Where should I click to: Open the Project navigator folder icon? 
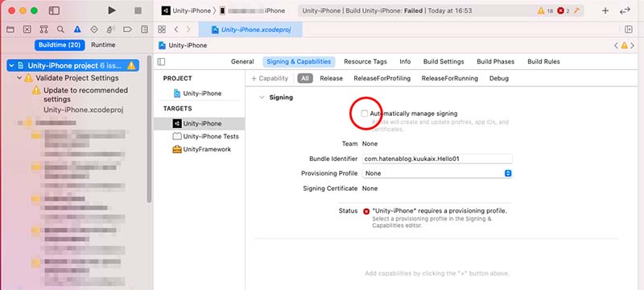pyautogui.click(x=10, y=29)
